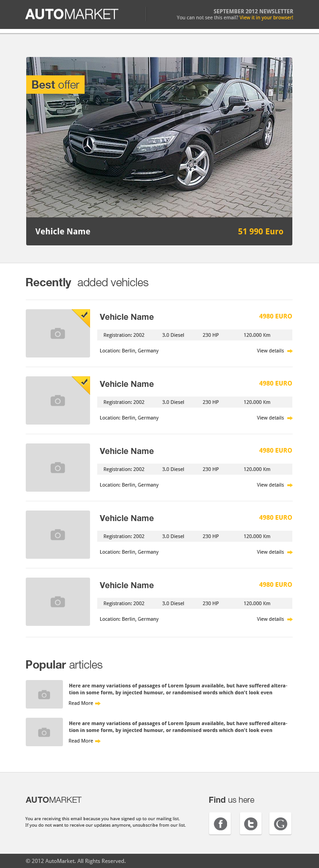Click Read More on second article
319x868 pixels.
(x=81, y=741)
